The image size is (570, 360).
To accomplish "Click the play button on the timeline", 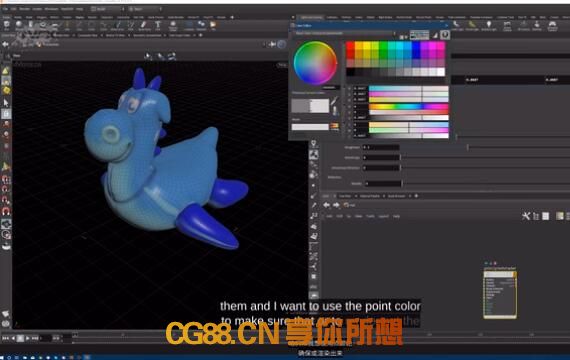I will 28,338.
